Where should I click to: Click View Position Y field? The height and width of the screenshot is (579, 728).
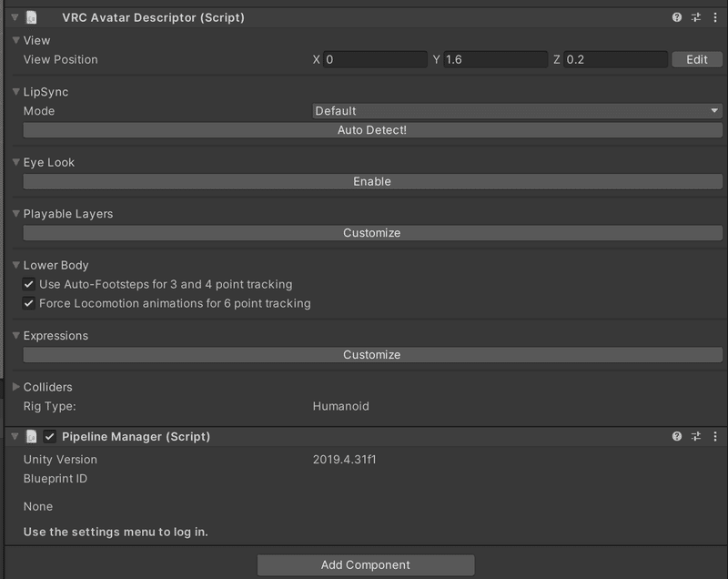click(x=495, y=59)
